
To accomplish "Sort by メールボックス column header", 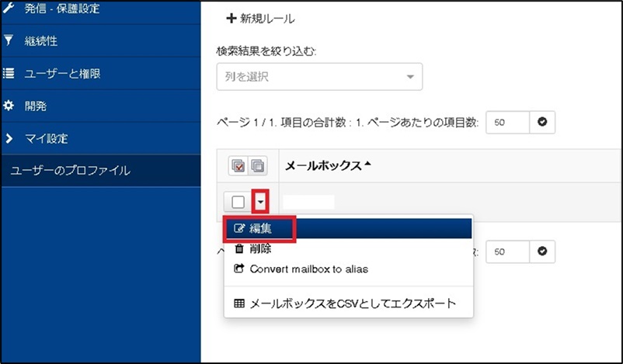I will point(328,165).
